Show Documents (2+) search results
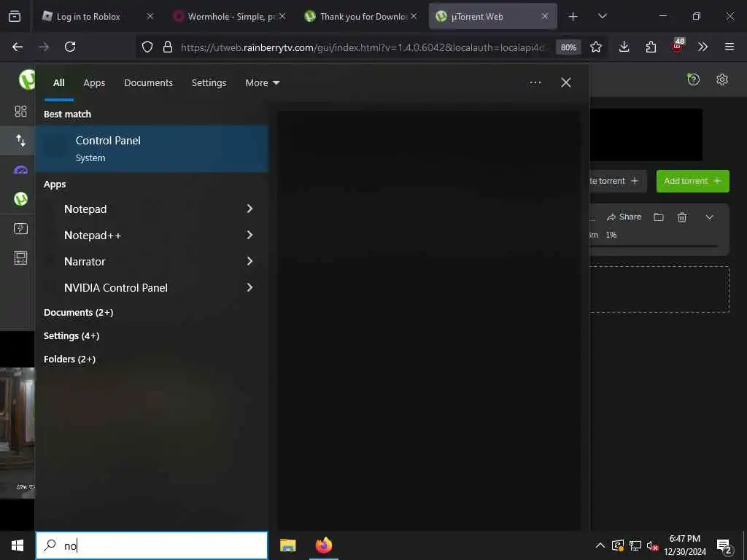Viewport: 747px width, 560px height. tap(79, 313)
